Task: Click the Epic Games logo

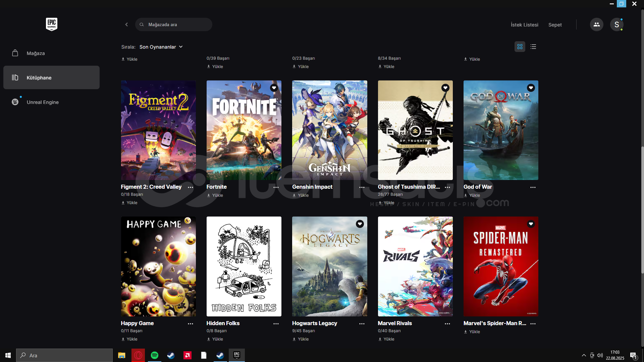Action: pyautogui.click(x=51, y=24)
